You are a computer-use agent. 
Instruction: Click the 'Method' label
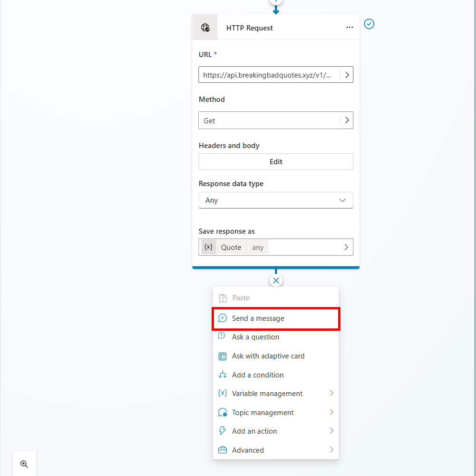[212, 99]
